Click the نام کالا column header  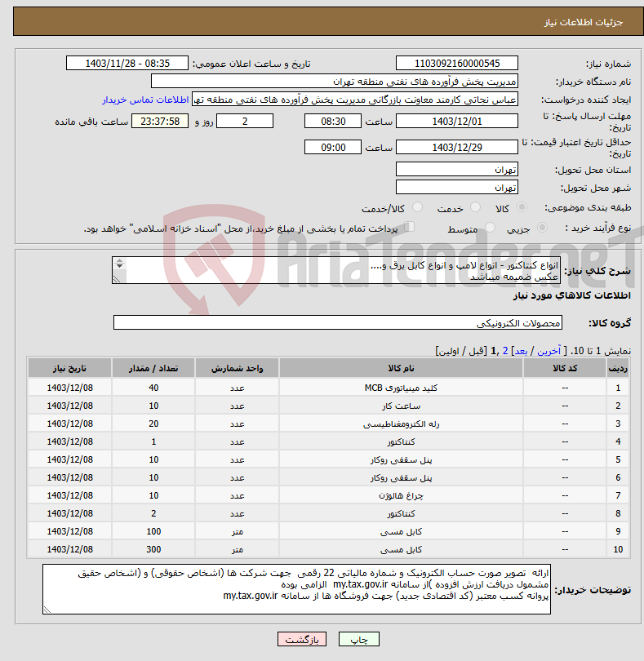point(401,368)
